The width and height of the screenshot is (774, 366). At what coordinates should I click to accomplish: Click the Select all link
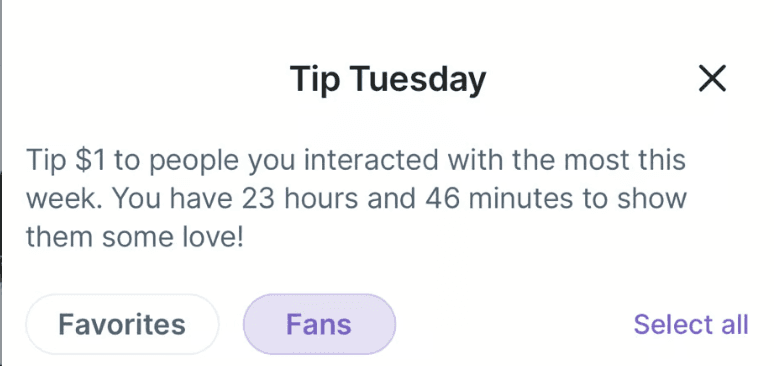coord(691,325)
